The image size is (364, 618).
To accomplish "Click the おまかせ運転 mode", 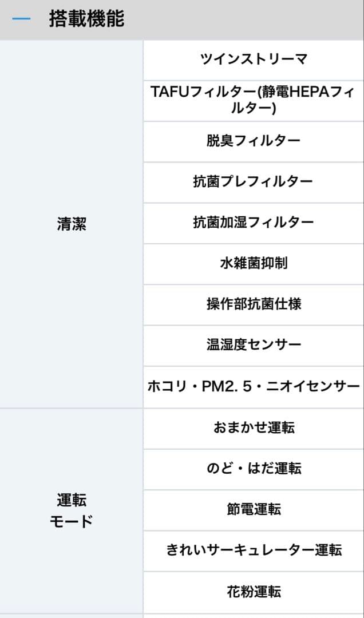I will pyautogui.click(x=254, y=427).
